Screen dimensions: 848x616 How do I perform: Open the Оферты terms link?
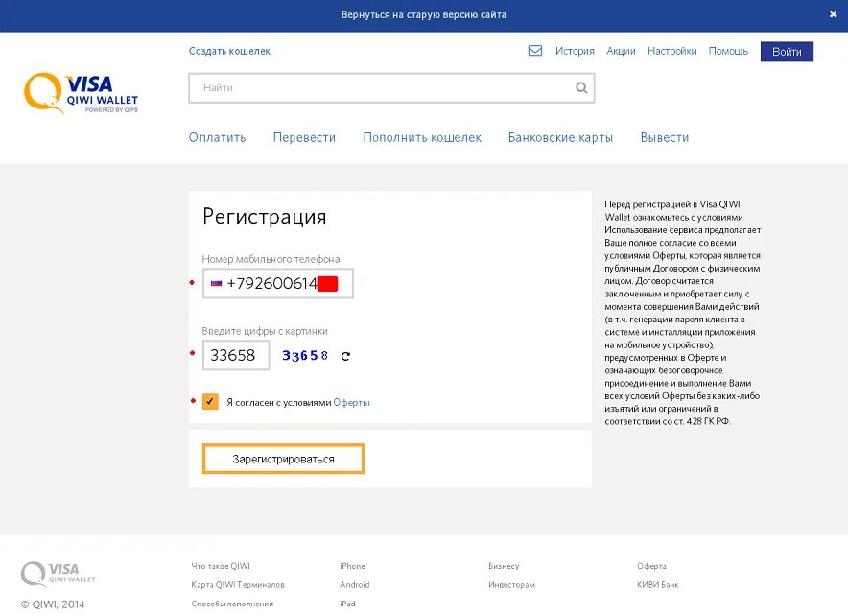click(x=351, y=402)
